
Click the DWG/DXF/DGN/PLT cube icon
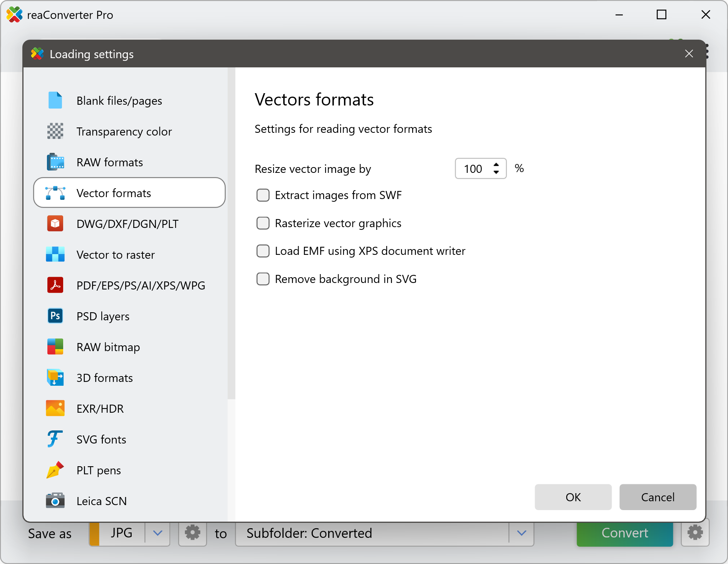coord(55,224)
